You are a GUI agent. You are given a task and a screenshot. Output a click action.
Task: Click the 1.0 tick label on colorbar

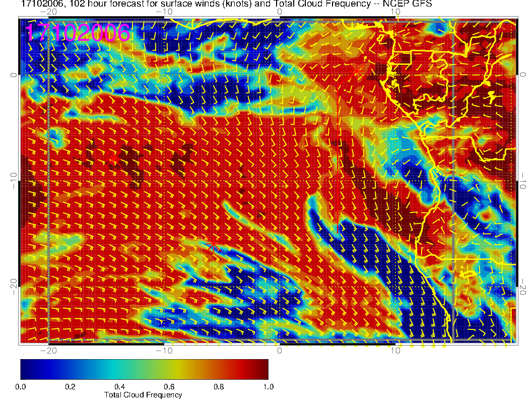(269, 387)
